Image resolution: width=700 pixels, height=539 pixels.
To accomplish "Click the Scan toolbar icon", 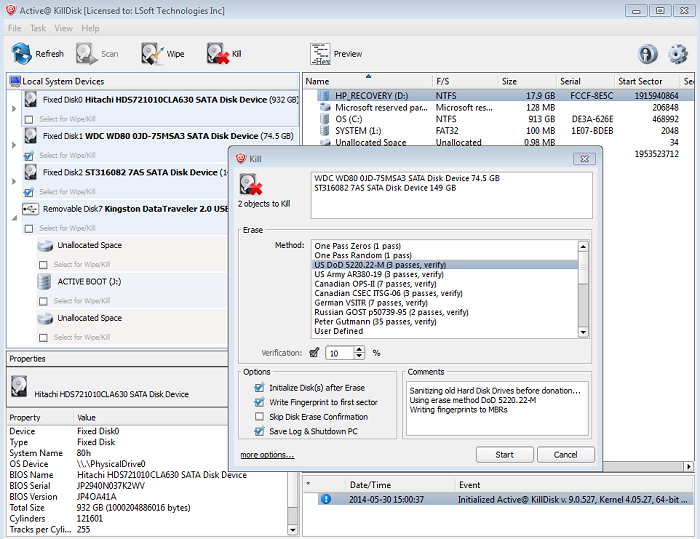I will pyautogui.click(x=86, y=54).
